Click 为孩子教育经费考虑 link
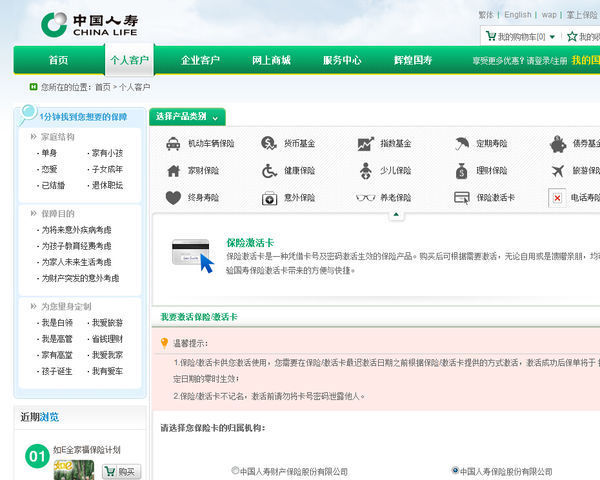600x480 pixels. [x=77, y=246]
